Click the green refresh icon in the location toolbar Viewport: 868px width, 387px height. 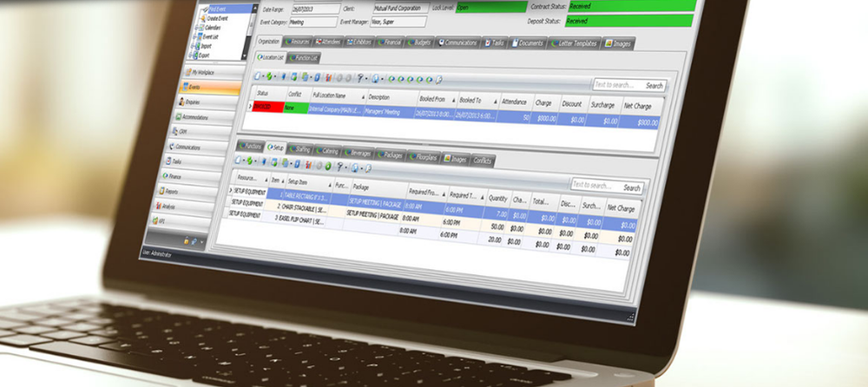pyautogui.click(x=269, y=76)
